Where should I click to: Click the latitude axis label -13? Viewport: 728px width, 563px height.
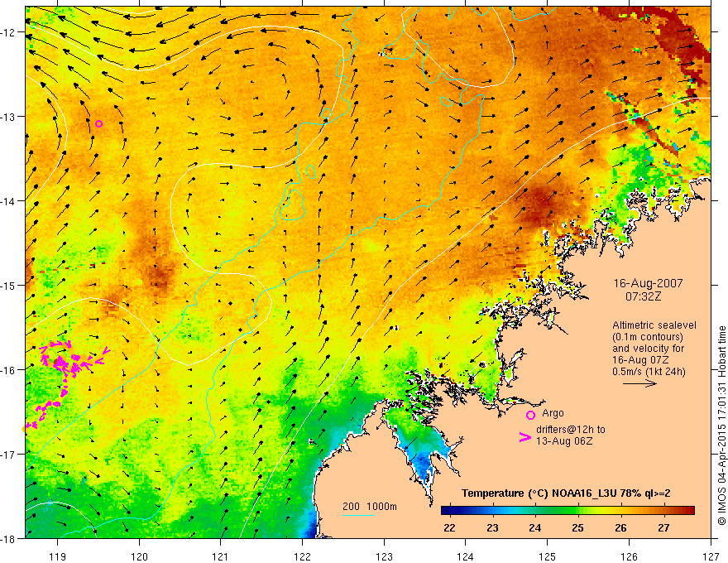pos(9,117)
